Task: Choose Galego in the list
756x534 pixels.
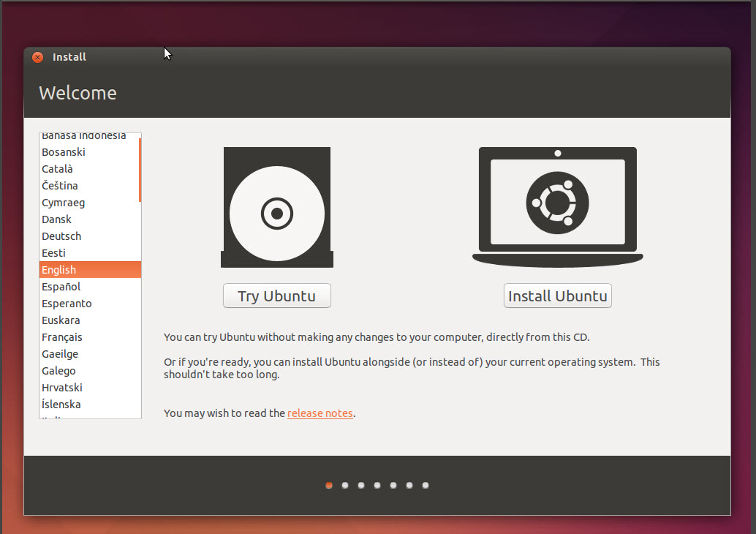Action: (x=90, y=371)
